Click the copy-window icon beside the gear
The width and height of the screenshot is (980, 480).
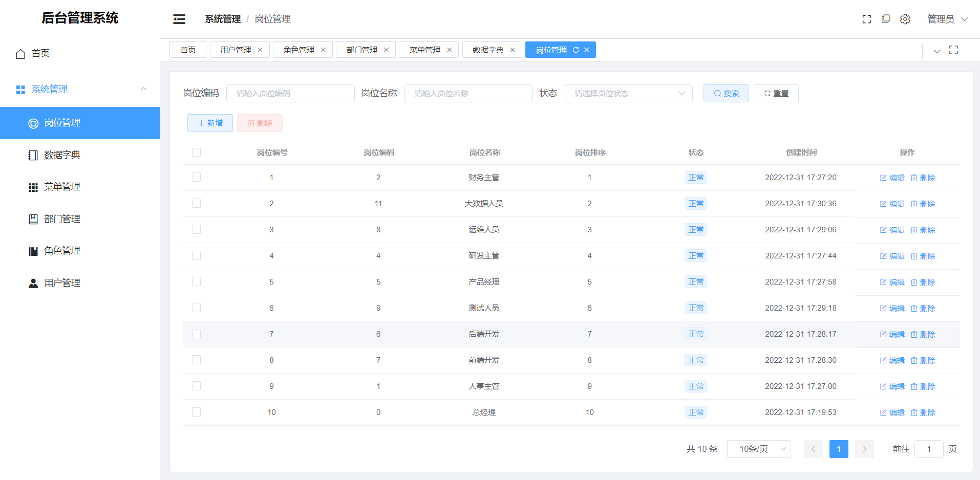(886, 19)
